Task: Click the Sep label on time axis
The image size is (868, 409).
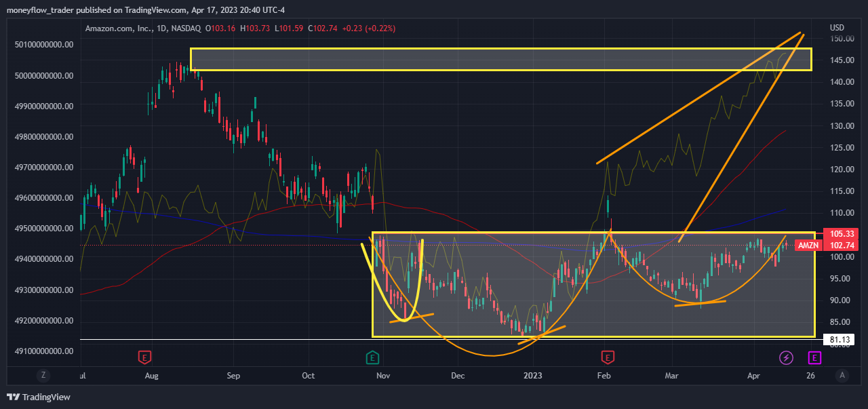Action: point(233,375)
